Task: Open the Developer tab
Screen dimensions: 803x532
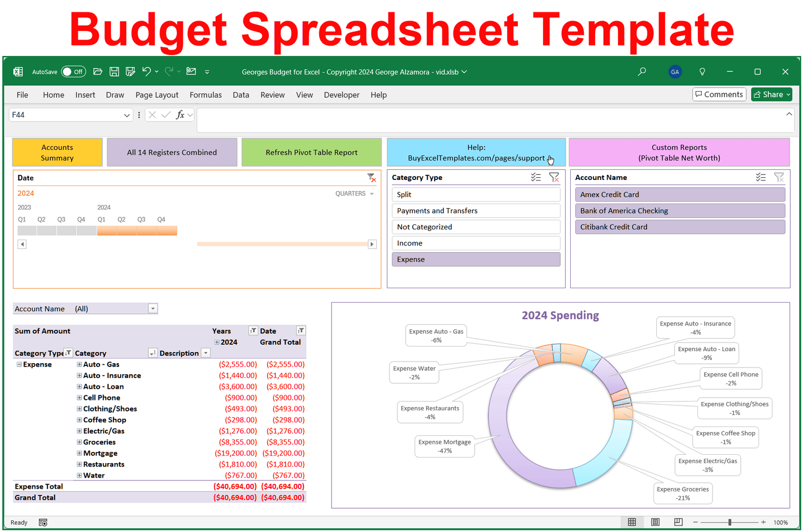Action: [x=342, y=95]
